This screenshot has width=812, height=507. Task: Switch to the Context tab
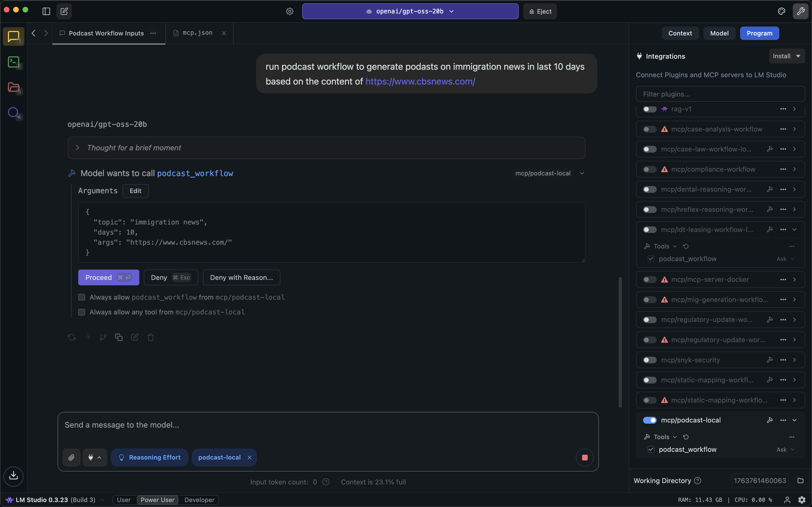point(680,33)
